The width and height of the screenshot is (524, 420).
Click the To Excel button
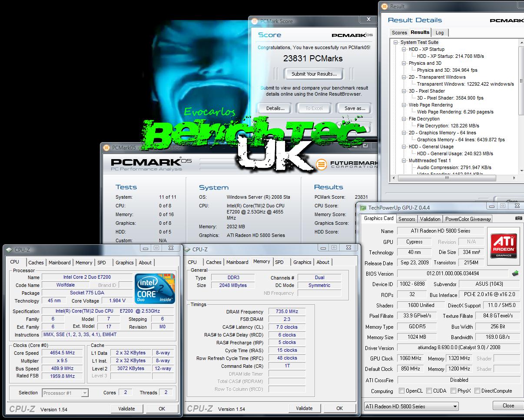tap(314, 108)
